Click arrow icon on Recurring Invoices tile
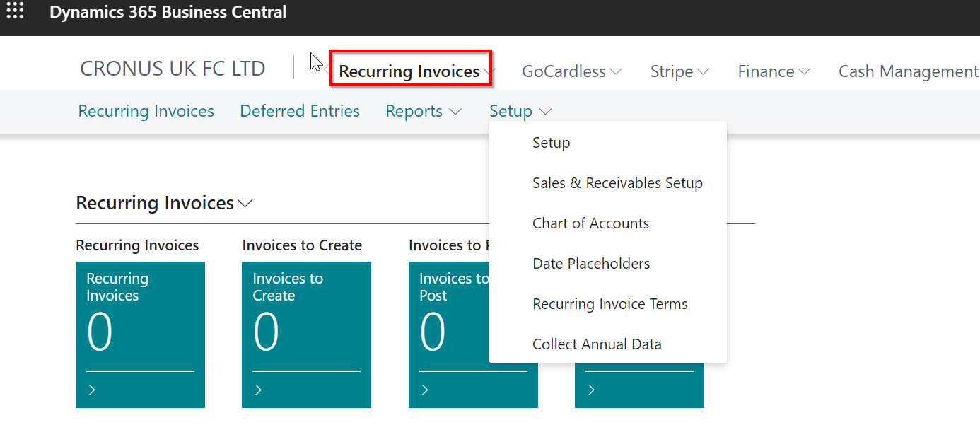980x425 pixels. [92, 390]
